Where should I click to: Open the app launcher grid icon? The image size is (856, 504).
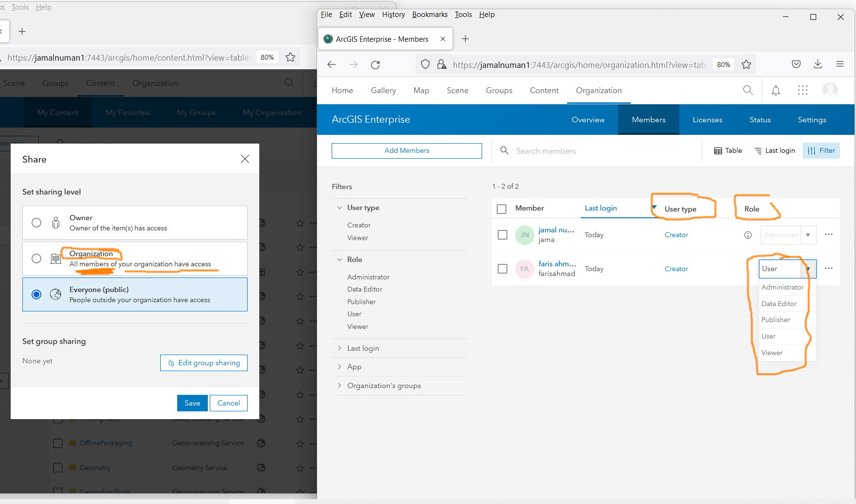[x=803, y=90]
